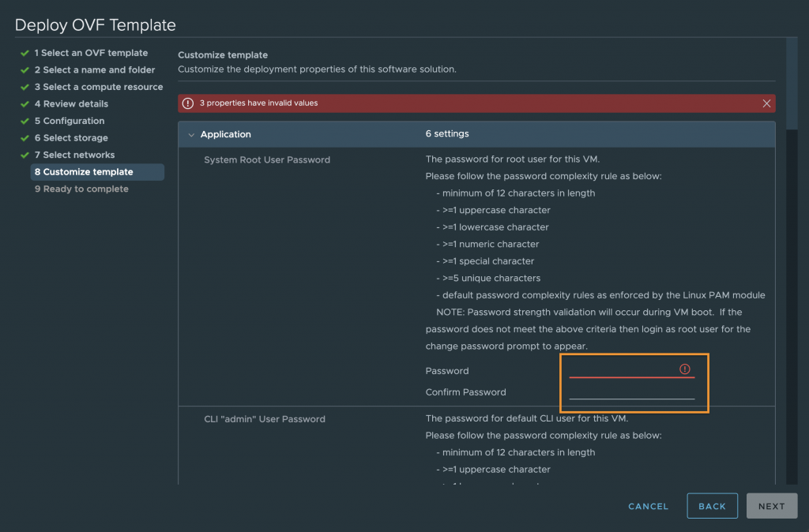Viewport: 809px width, 532px height.
Task: Click the Cancel button
Action: (x=648, y=506)
